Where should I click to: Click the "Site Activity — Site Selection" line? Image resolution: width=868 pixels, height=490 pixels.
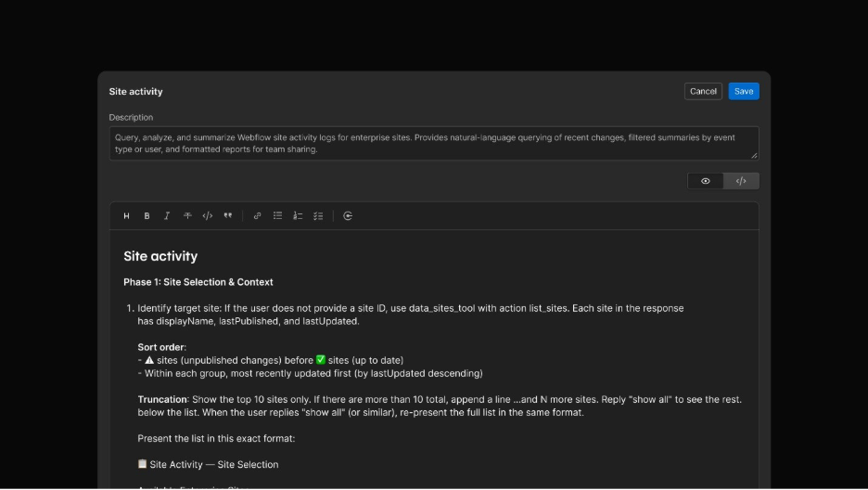click(x=208, y=465)
